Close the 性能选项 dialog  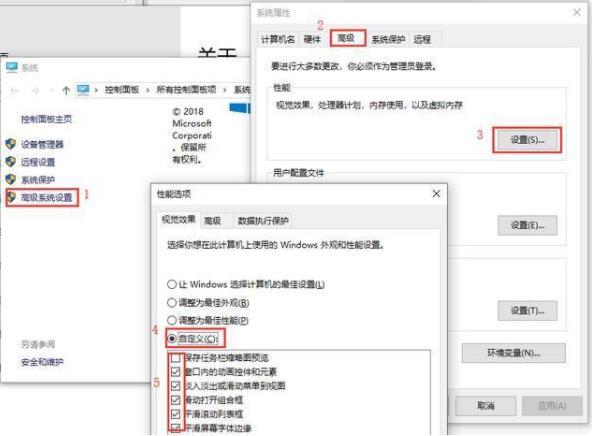436,194
